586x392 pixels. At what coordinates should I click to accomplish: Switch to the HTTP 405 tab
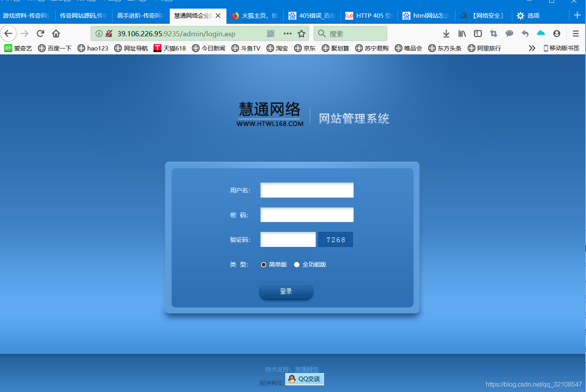[370, 16]
